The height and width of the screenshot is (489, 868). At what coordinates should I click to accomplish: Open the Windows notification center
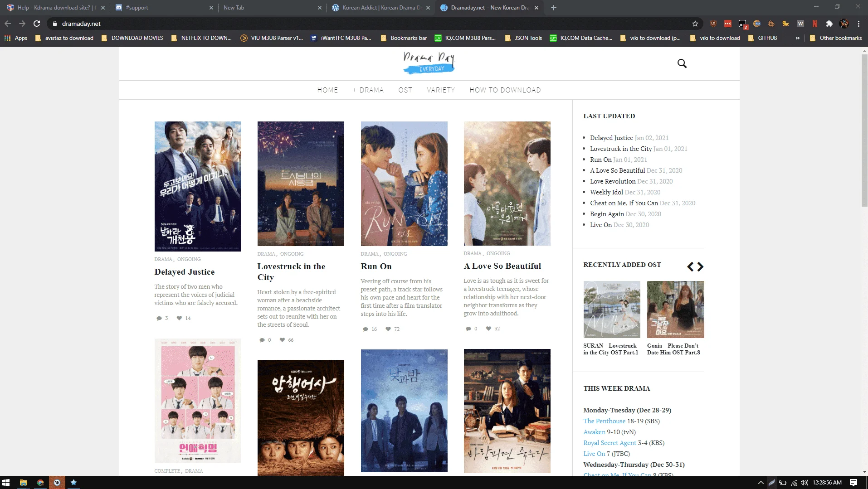point(853,483)
